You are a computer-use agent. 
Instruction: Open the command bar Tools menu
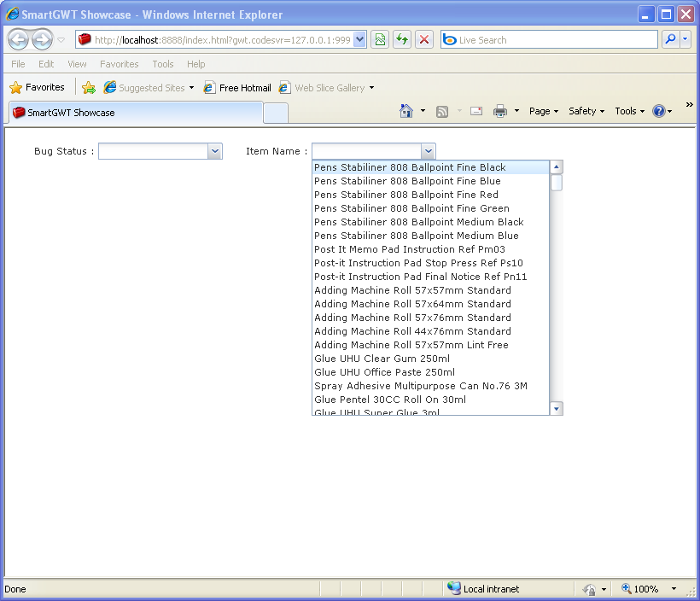pos(629,111)
